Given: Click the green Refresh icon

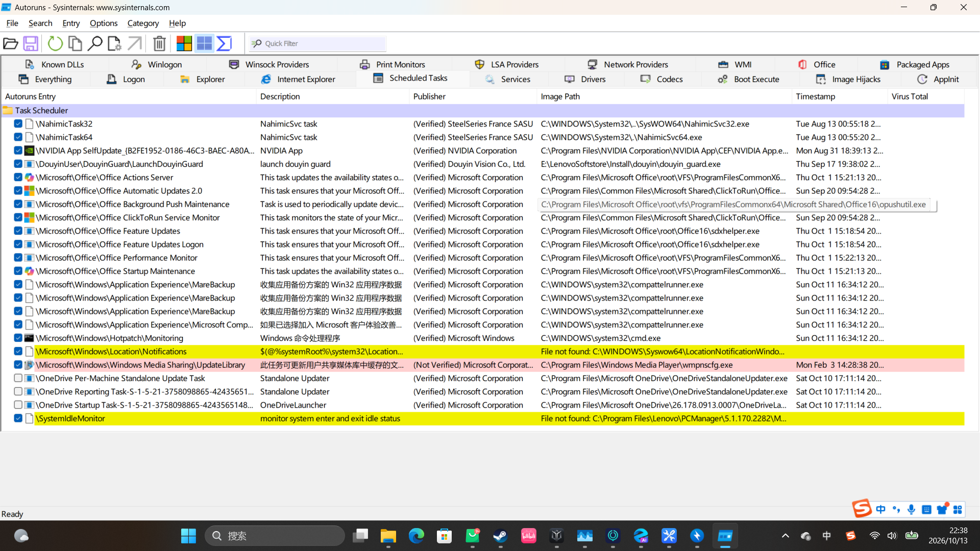Looking at the screenshot, I should tap(55, 44).
